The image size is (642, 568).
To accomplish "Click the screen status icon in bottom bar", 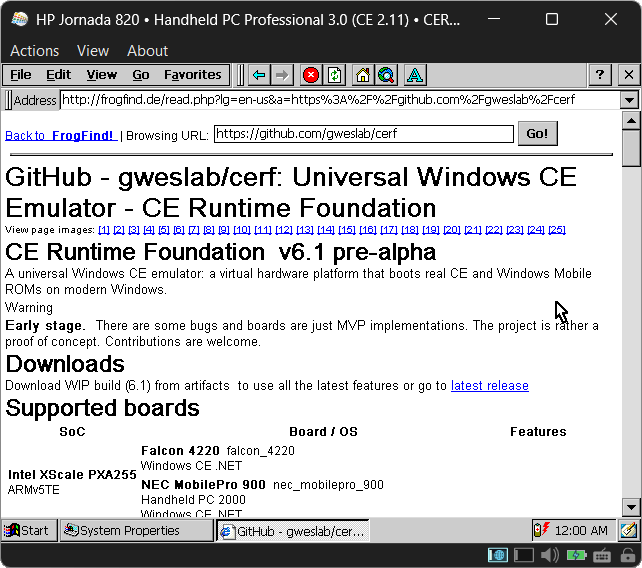I will pos(524,556).
